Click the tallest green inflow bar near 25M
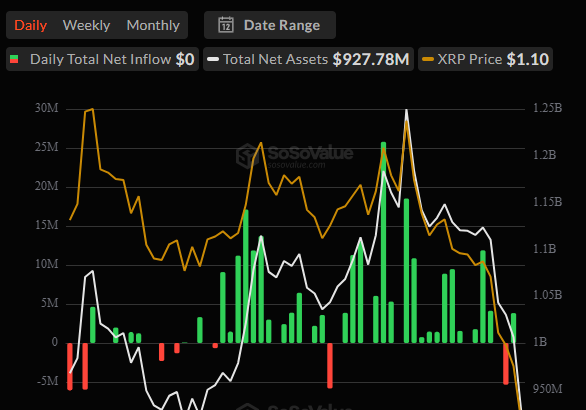The image size is (586, 410). [383, 242]
